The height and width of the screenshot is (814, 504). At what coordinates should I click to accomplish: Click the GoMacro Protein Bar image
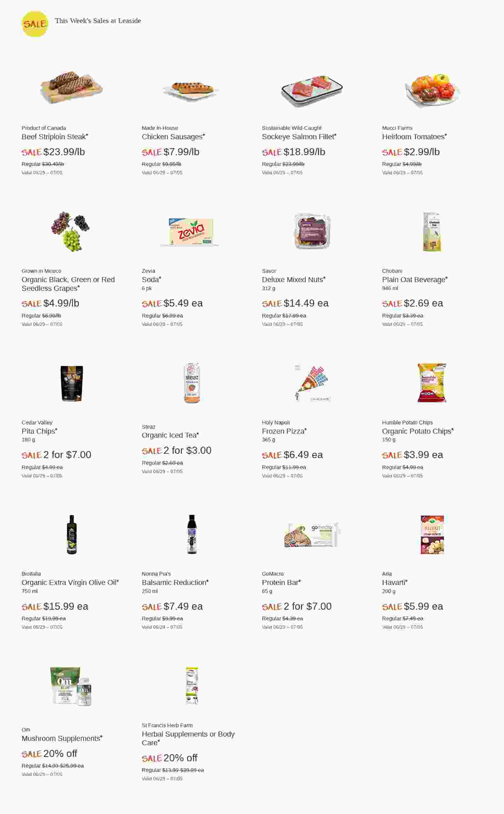(311, 535)
